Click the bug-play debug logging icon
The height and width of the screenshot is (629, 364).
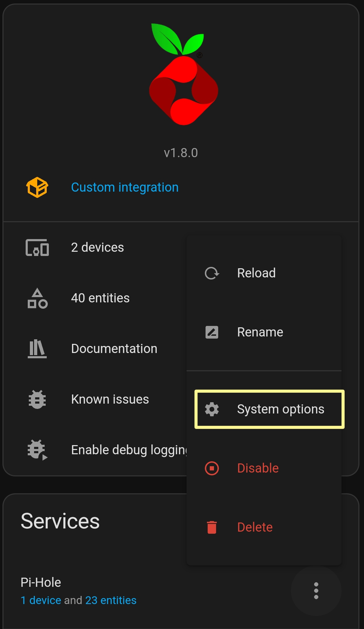(37, 450)
